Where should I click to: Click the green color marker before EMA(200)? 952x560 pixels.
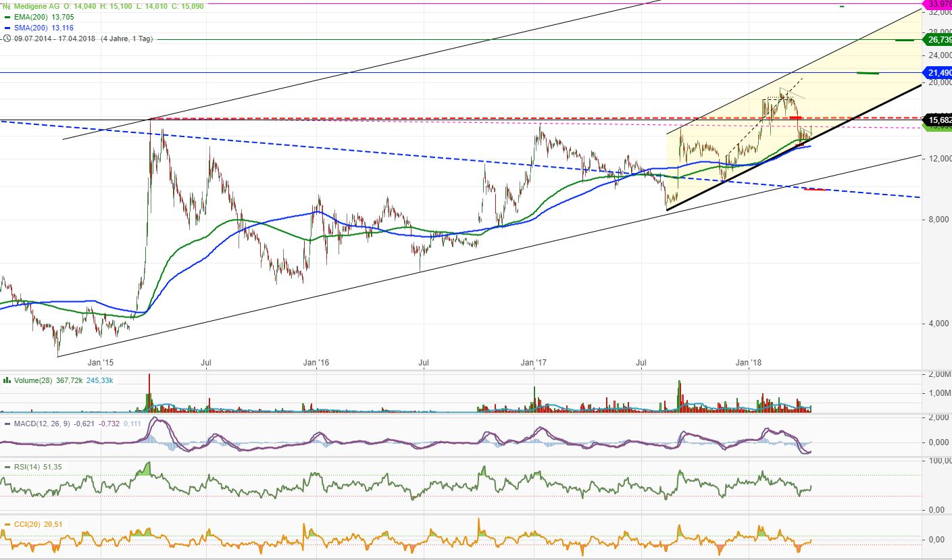[6, 17]
